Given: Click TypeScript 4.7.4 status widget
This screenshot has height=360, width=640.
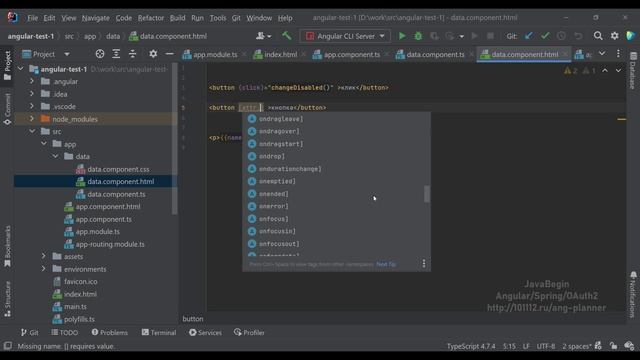Looking at the screenshot, I should point(471,346).
